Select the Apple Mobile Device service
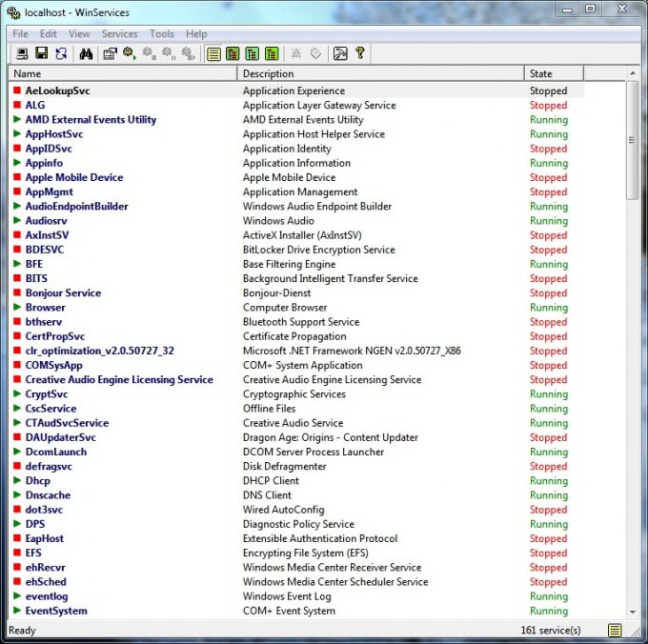The height and width of the screenshot is (644, 648). coord(73,177)
